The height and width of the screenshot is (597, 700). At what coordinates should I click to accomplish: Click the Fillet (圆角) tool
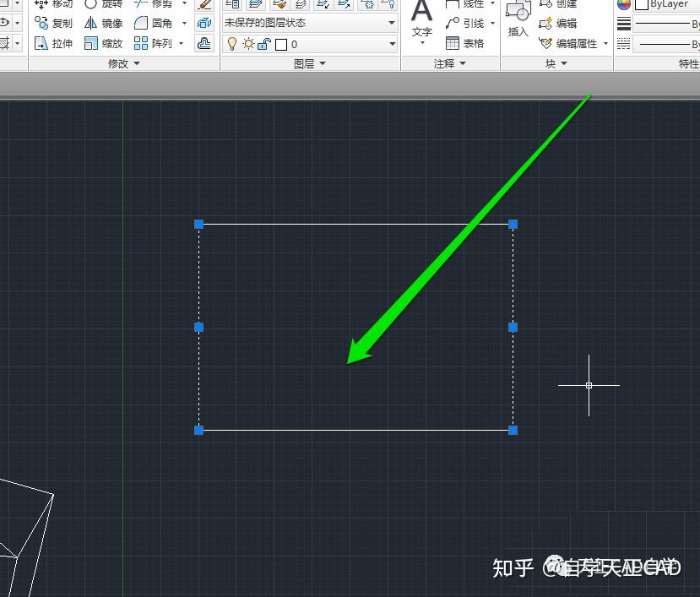153,23
